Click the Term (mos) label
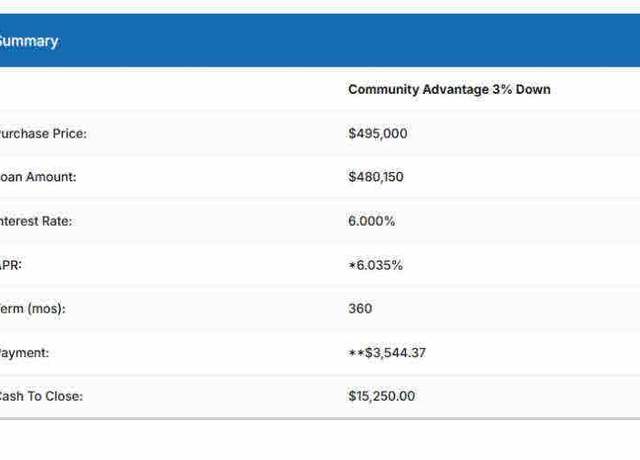The height and width of the screenshot is (460, 640). (33, 309)
